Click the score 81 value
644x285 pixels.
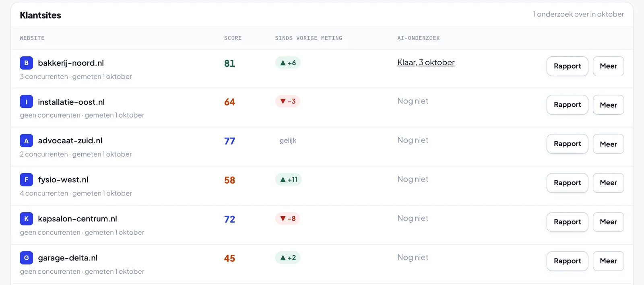[229, 63]
